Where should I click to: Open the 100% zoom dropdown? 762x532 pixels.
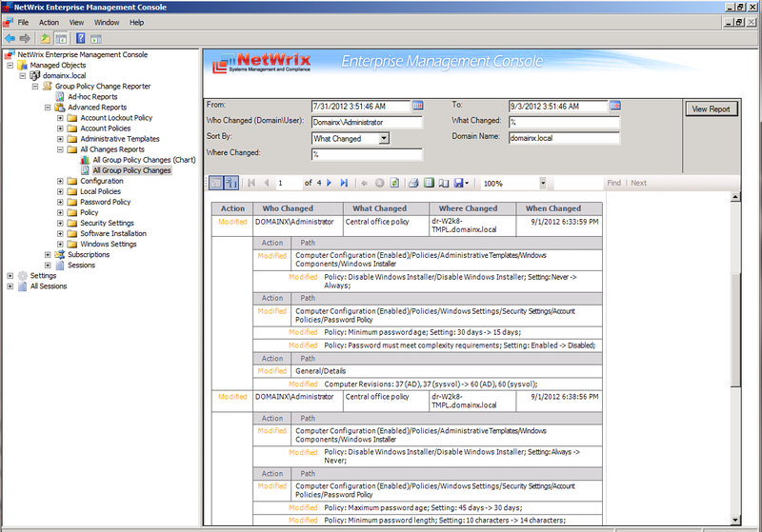[x=543, y=184]
